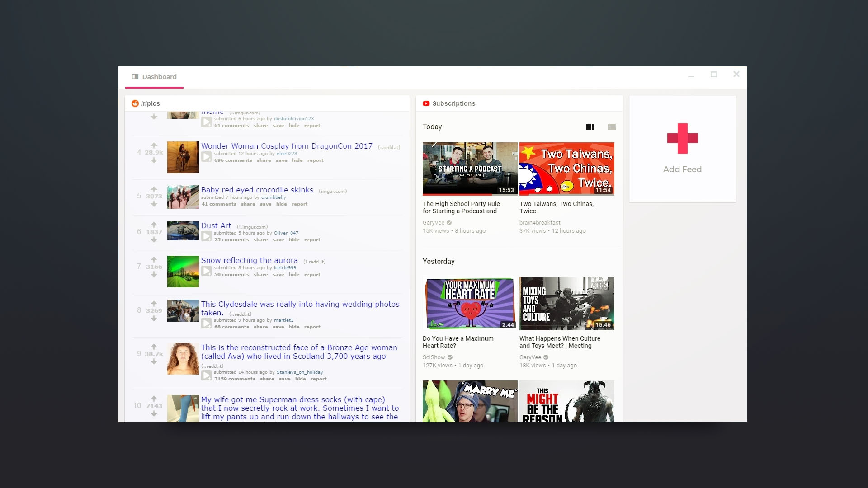This screenshot has width=868, height=488.
Task: Upvote Snow reflecting the aurora post
Action: [154, 259]
